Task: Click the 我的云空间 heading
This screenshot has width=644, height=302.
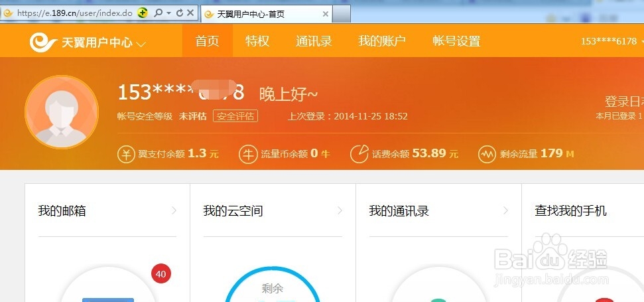Action: [233, 211]
